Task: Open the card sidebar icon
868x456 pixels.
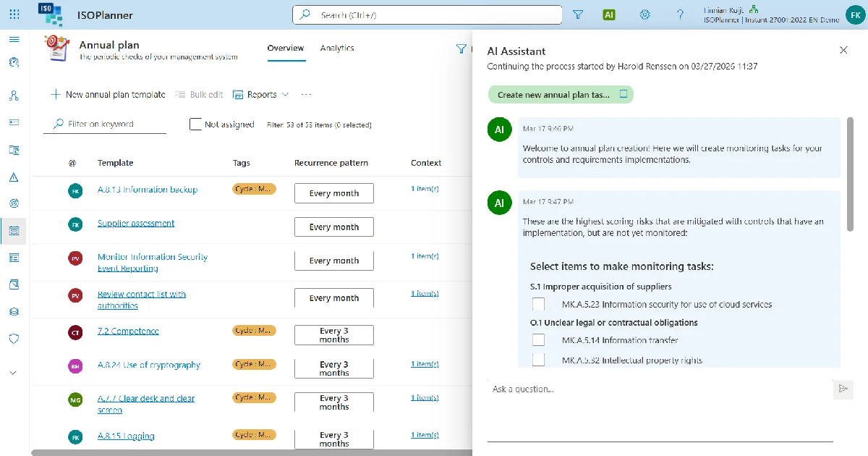Action: click(14, 122)
